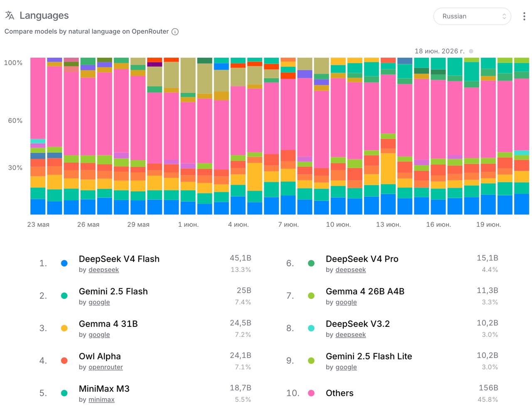The height and width of the screenshot is (414, 532).
Task: Click the 23 мая stacked bar
Action: 38,136
